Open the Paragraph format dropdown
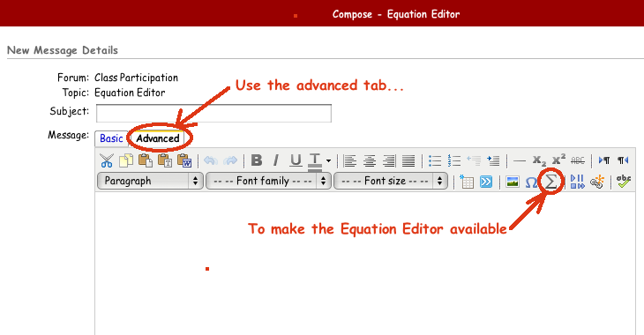This screenshot has width=644, height=335. [150, 181]
